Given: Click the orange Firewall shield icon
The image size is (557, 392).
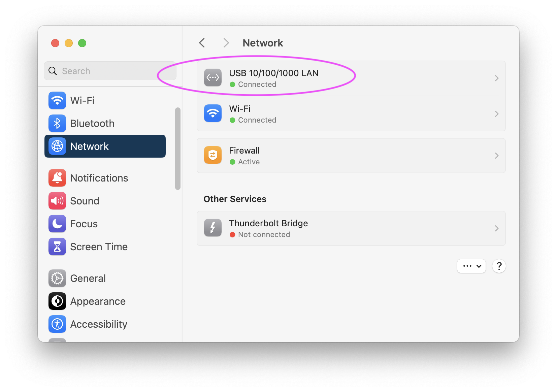Looking at the screenshot, I should point(213,155).
